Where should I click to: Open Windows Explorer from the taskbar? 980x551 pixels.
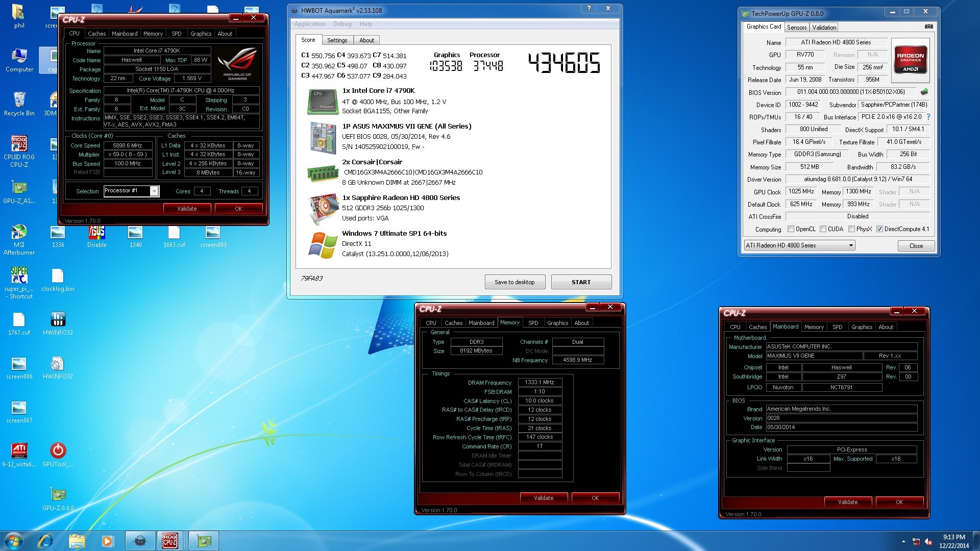[77, 541]
